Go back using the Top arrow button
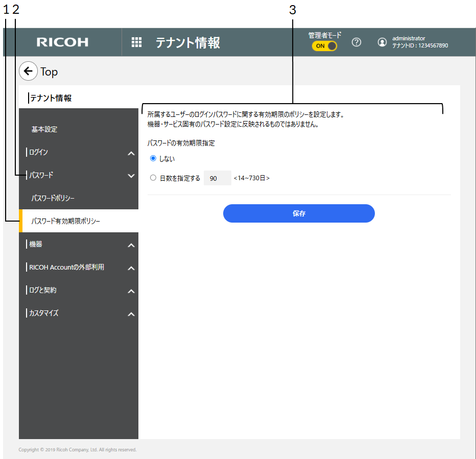This screenshot has height=459, width=476. point(28,71)
